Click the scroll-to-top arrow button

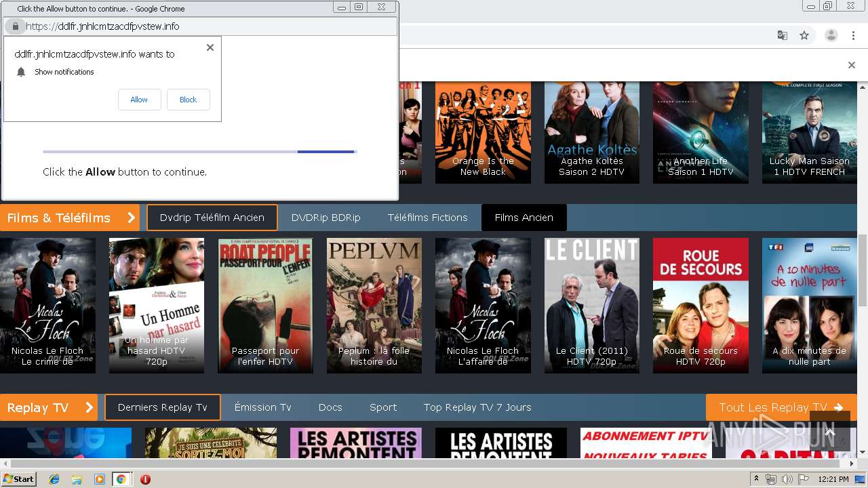(x=829, y=432)
